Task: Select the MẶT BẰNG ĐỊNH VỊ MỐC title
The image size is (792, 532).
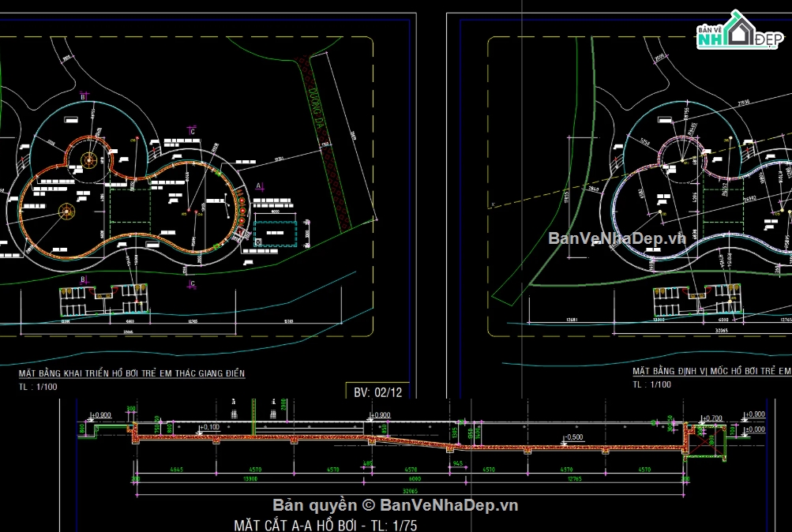Action: [711, 370]
